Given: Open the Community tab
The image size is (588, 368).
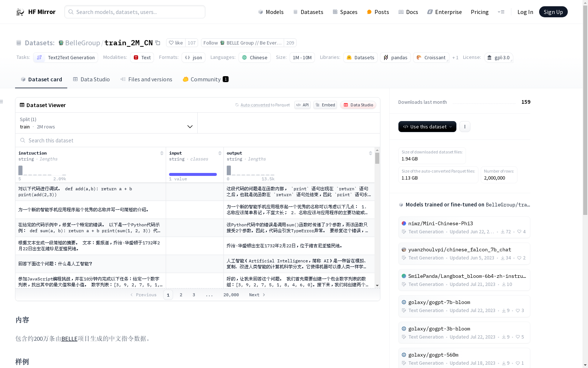Looking at the screenshot, I should click(x=205, y=79).
